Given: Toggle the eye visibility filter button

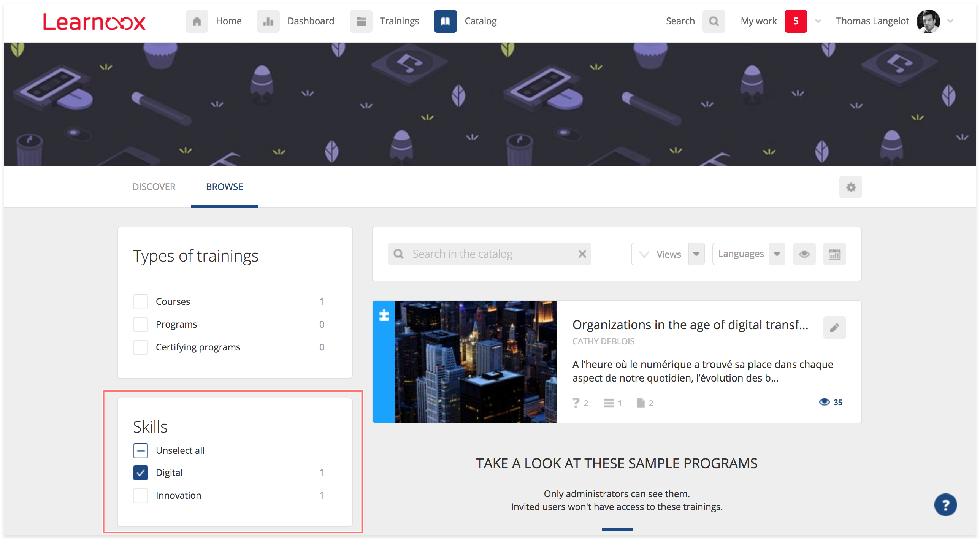Looking at the screenshot, I should click(804, 254).
